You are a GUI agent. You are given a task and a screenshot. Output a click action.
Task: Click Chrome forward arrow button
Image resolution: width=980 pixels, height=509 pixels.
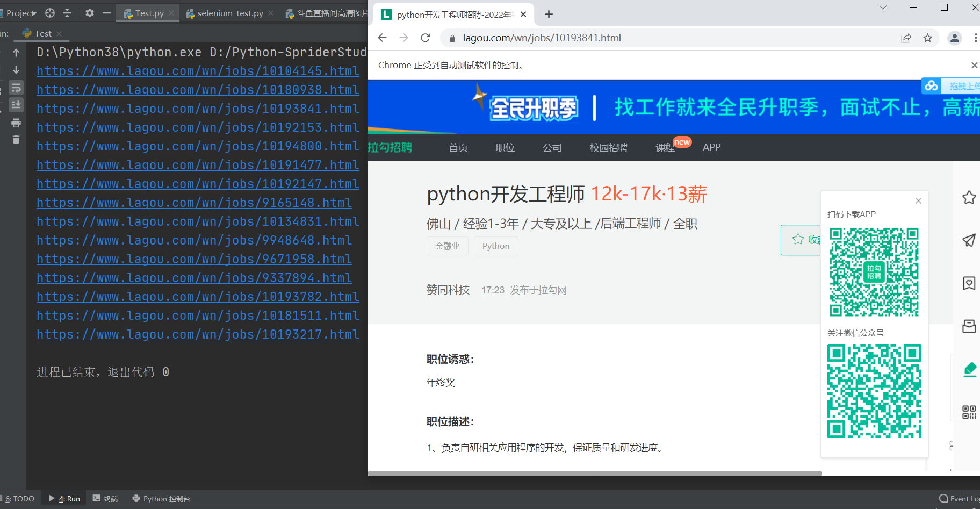coord(404,38)
